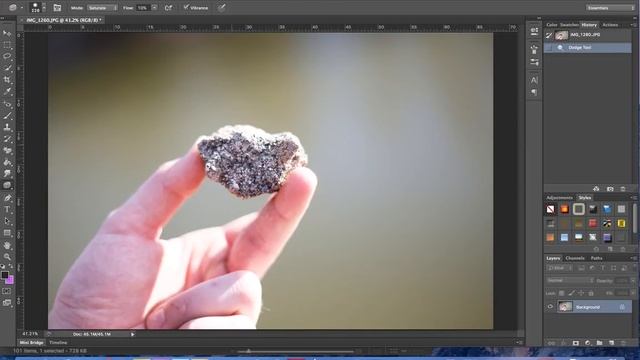
Task: Select the Hand tool
Action: point(7,245)
